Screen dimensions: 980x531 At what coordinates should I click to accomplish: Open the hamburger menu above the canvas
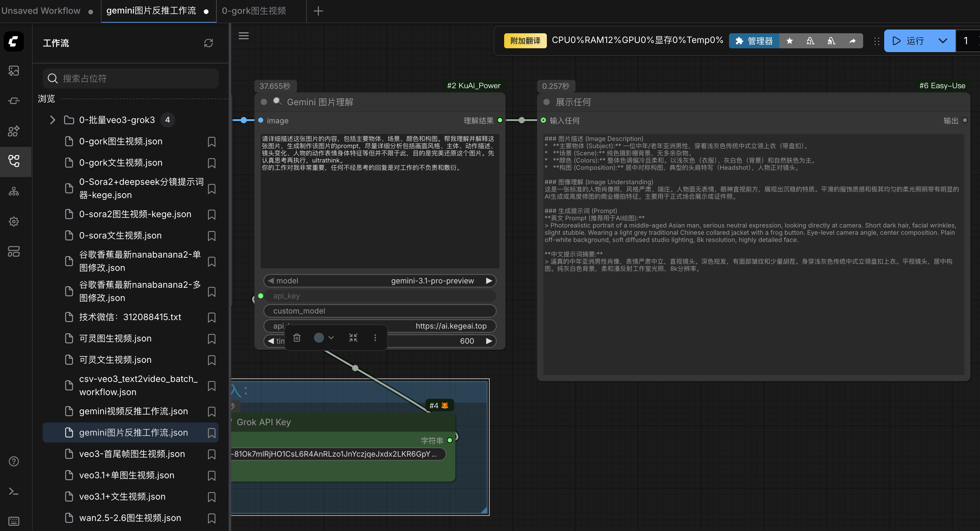point(243,36)
